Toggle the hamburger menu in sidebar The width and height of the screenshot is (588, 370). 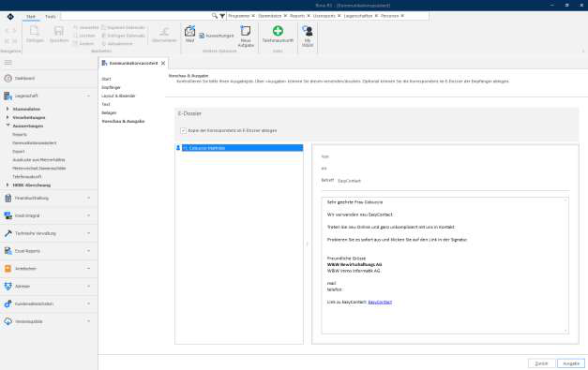click(x=8, y=63)
